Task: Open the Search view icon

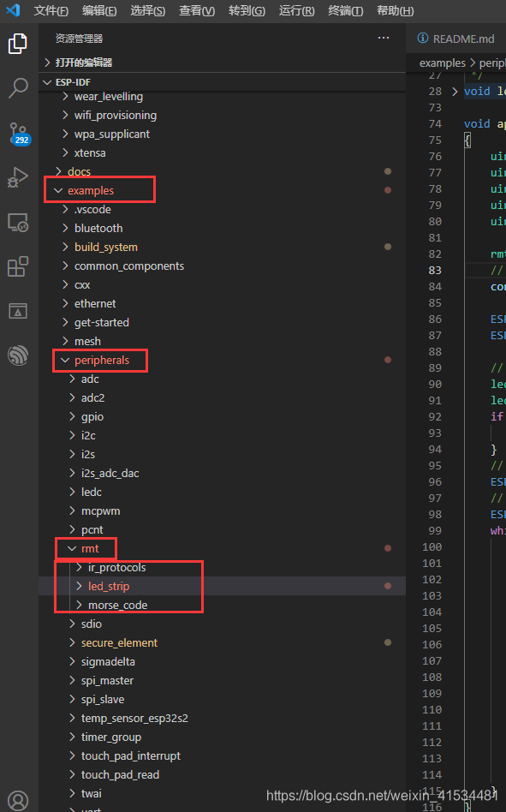Action: 18,88
